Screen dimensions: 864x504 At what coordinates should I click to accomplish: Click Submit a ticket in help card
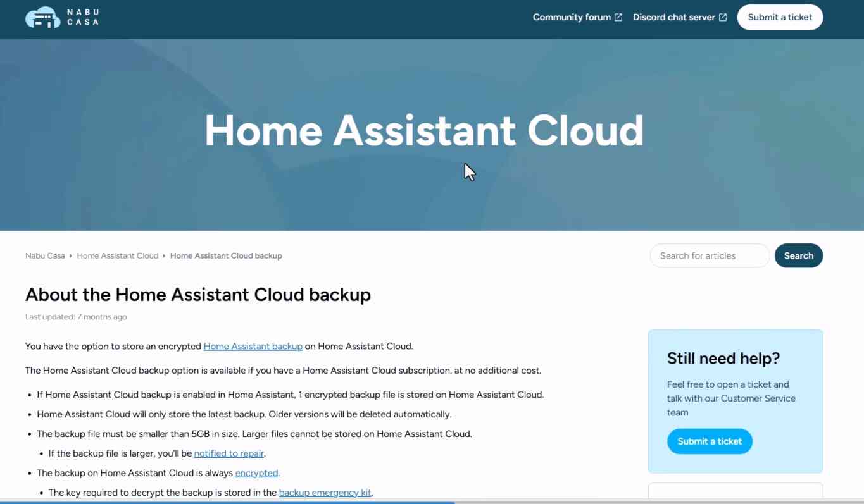pos(710,441)
